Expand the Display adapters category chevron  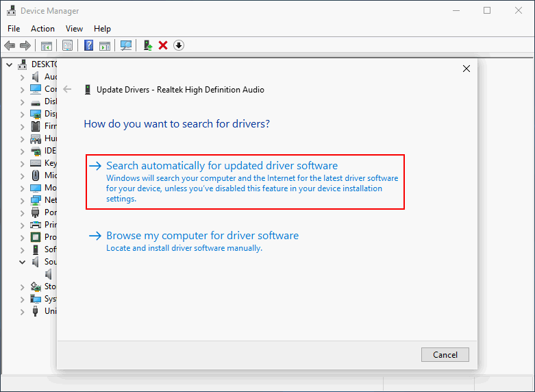click(22, 114)
